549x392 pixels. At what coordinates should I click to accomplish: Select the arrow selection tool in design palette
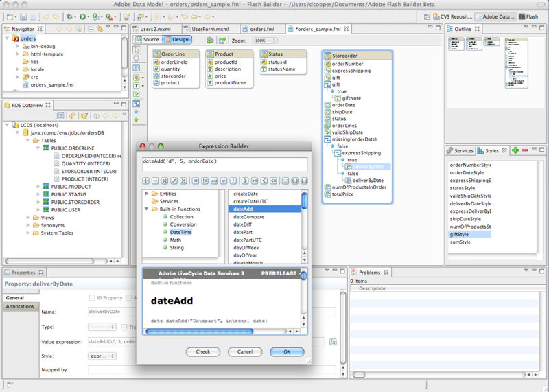pos(137,50)
